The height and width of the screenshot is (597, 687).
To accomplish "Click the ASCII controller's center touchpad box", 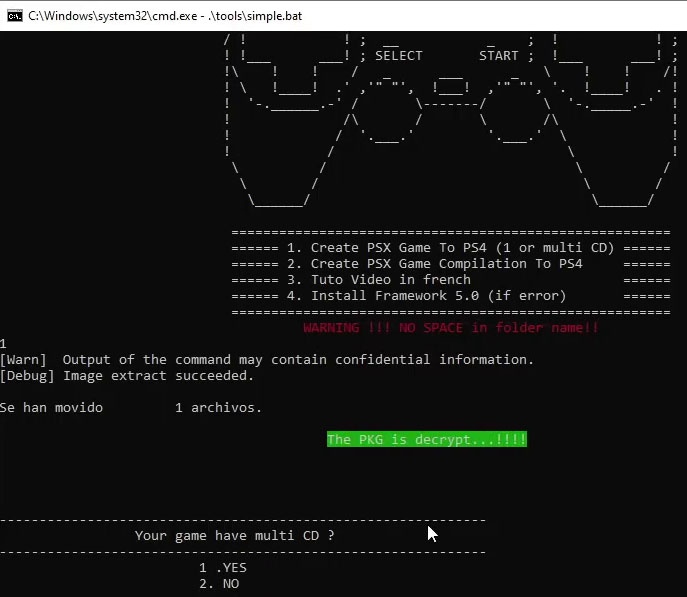I will click(x=451, y=87).
